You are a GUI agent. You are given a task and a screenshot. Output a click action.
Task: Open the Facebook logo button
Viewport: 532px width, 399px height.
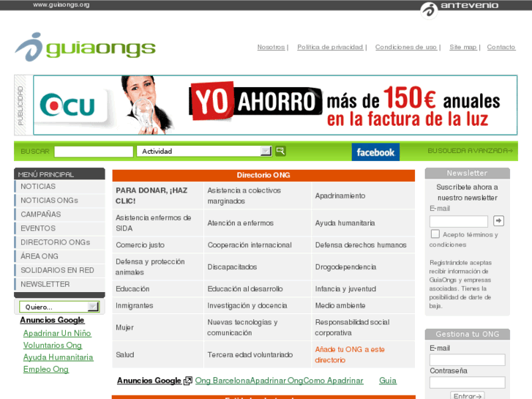(375, 152)
